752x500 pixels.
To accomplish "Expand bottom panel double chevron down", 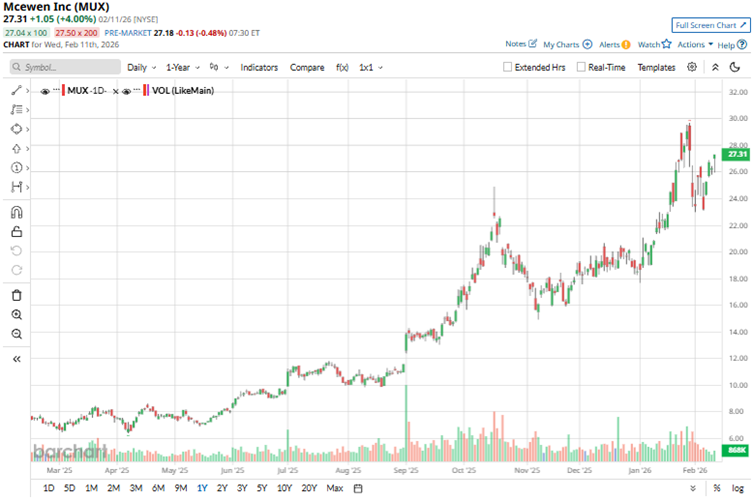I will point(693,488).
